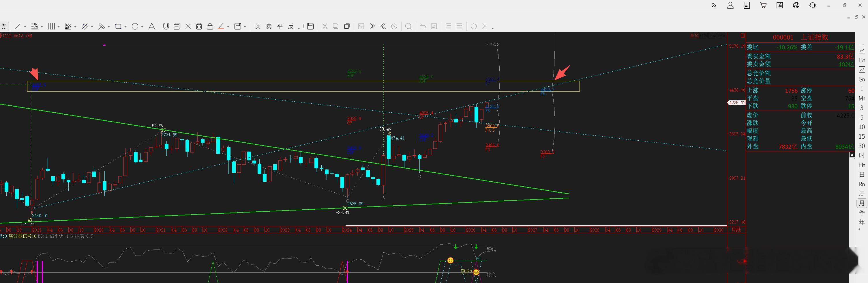Click the 平 close position button
This screenshot has height=283, width=868.
[x=280, y=26]
